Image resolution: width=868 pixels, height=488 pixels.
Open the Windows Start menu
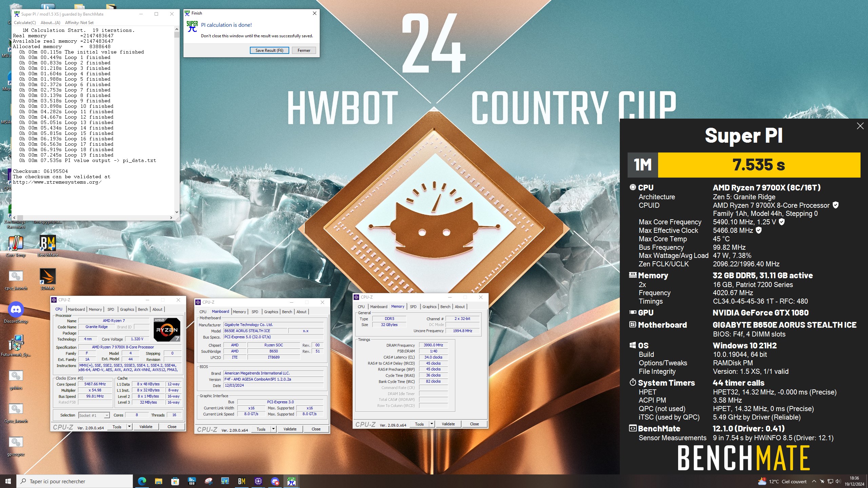(8, 481)
